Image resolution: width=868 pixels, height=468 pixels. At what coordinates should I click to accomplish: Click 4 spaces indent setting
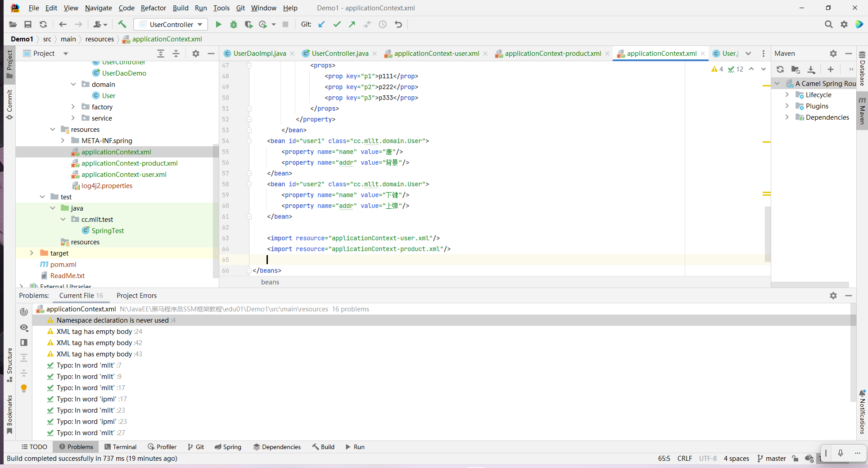pyautogui.click(x=737, y=459)
